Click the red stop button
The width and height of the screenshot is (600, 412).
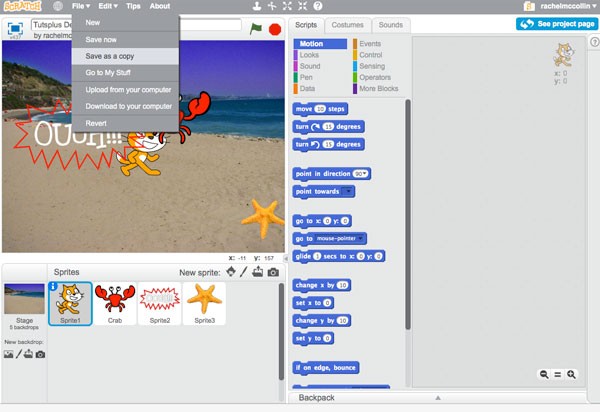click(275, 29)
